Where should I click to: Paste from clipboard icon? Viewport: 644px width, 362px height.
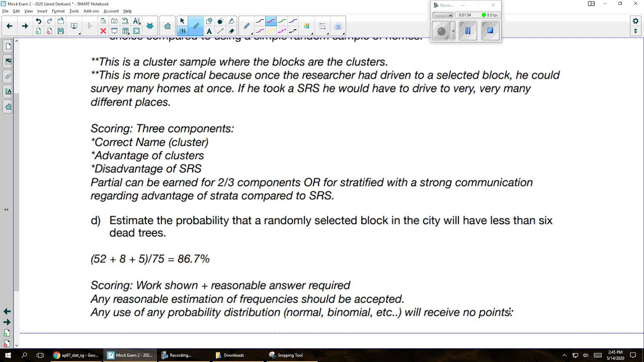pos(103,21)
